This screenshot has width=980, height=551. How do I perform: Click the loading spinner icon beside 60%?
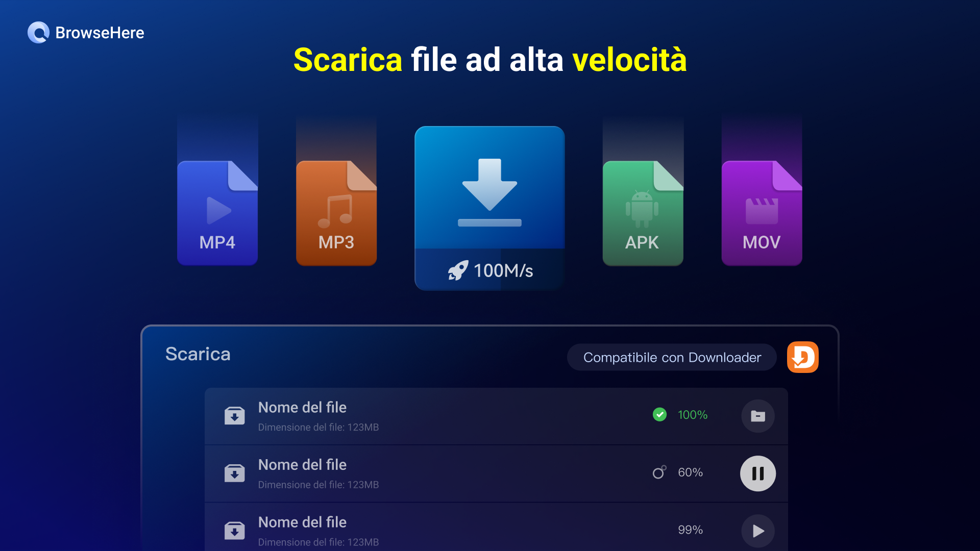[659, 472]
